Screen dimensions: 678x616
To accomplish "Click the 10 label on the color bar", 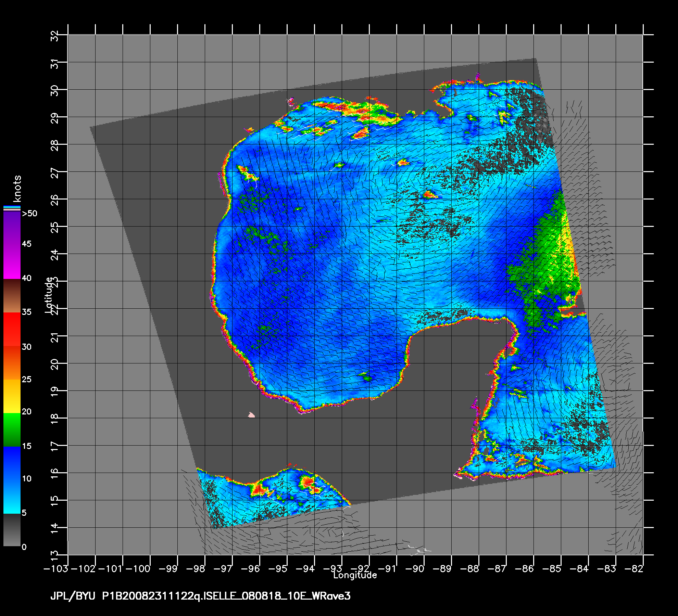I will click(26, 478).
